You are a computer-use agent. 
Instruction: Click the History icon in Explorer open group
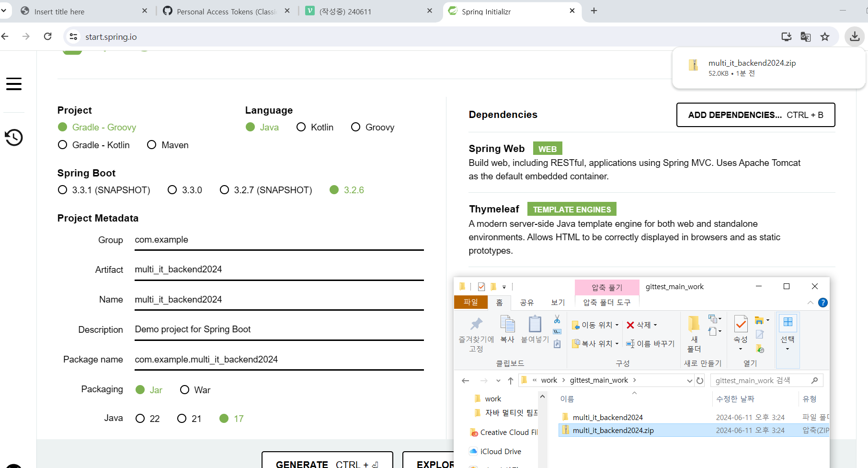pos(760,349)
